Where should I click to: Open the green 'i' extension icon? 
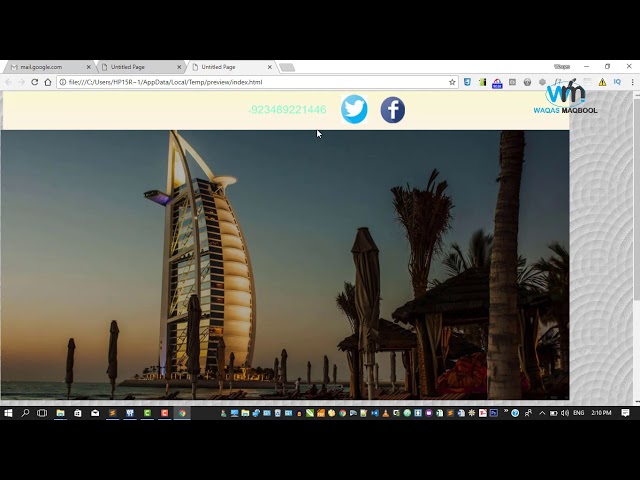click(x=482, y=82)
